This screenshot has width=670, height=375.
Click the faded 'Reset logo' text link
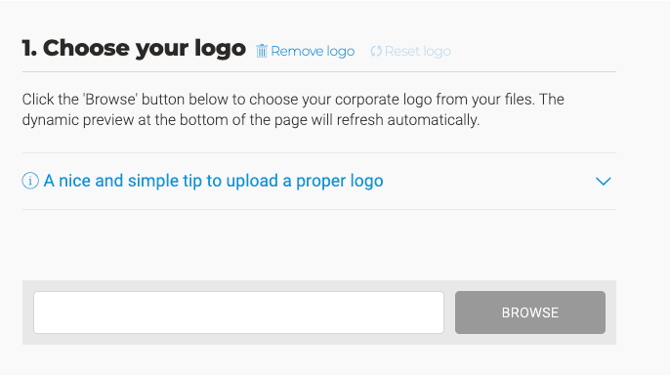point(417,51)
